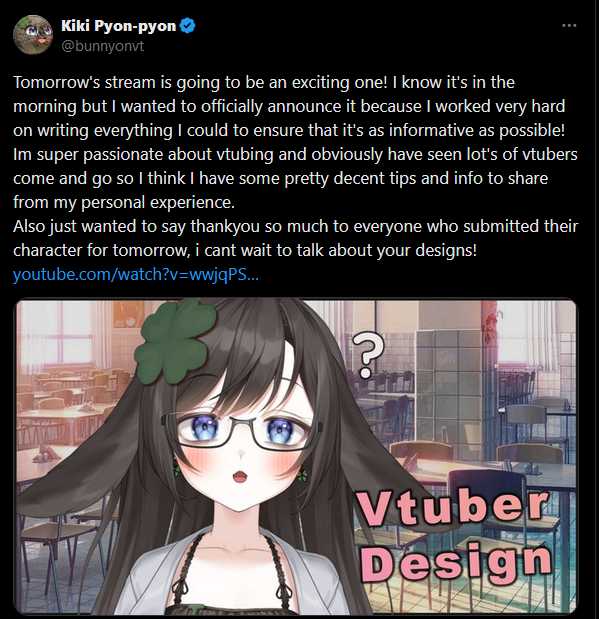Open the three-dot more options menu

[569, 26]
